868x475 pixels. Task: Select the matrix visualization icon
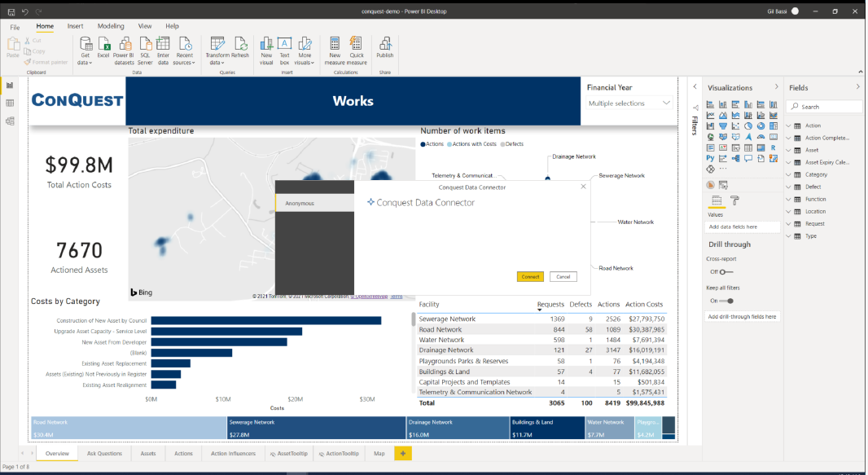pyautogui.click(x=761, y=147)
